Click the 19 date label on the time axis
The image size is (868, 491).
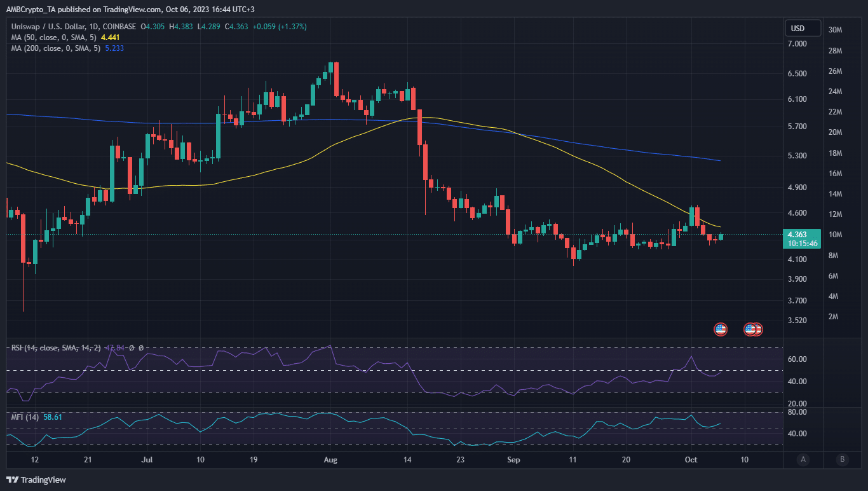click(x=254, y=459)
